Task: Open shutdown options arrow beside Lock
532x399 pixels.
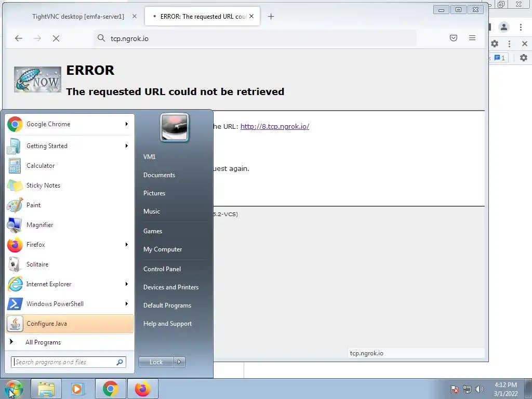Action: point(179,362)
